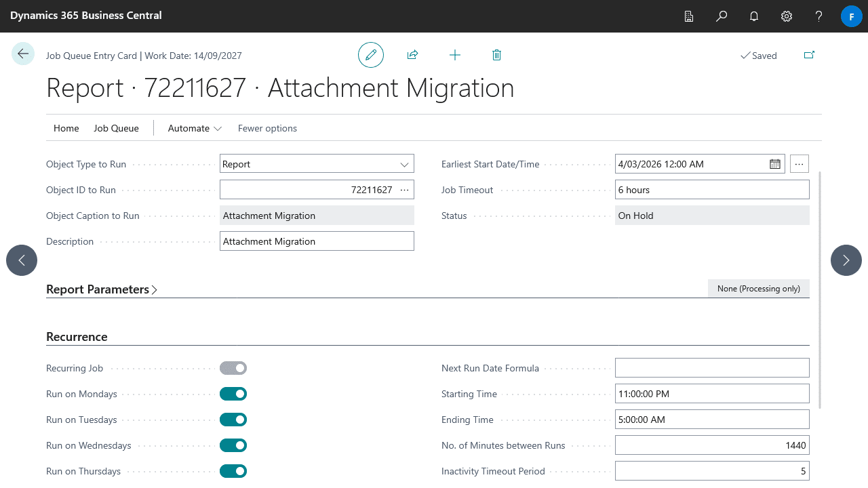Click the Starting Time input field

tap(712, 394)
